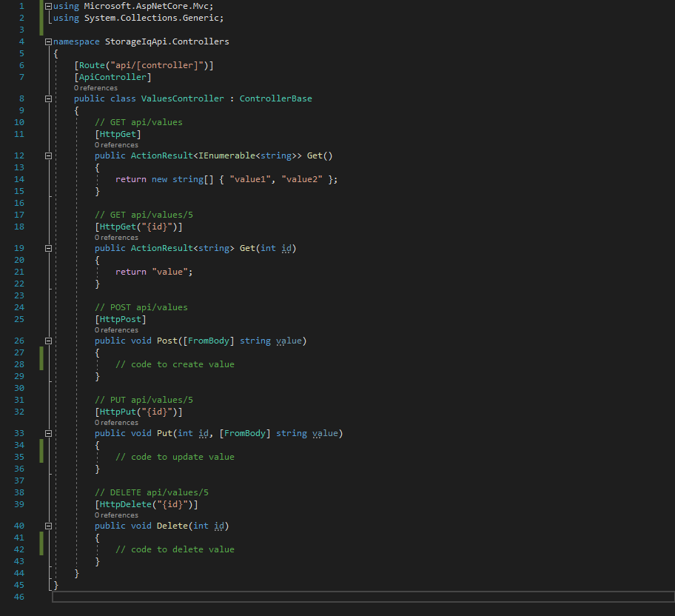Collapse the Get() method body
The height and width of the screenshot is (616, 675).
click(x=47, y=155)
